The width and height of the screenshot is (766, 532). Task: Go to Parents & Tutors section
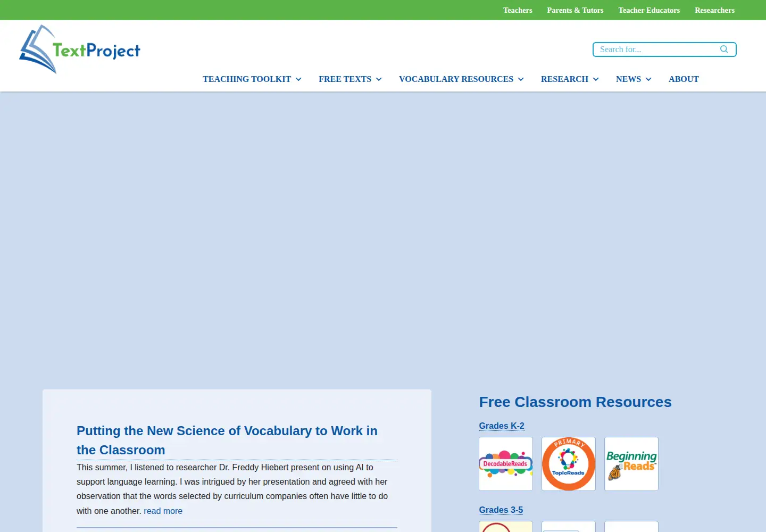[x=575, y=10]
